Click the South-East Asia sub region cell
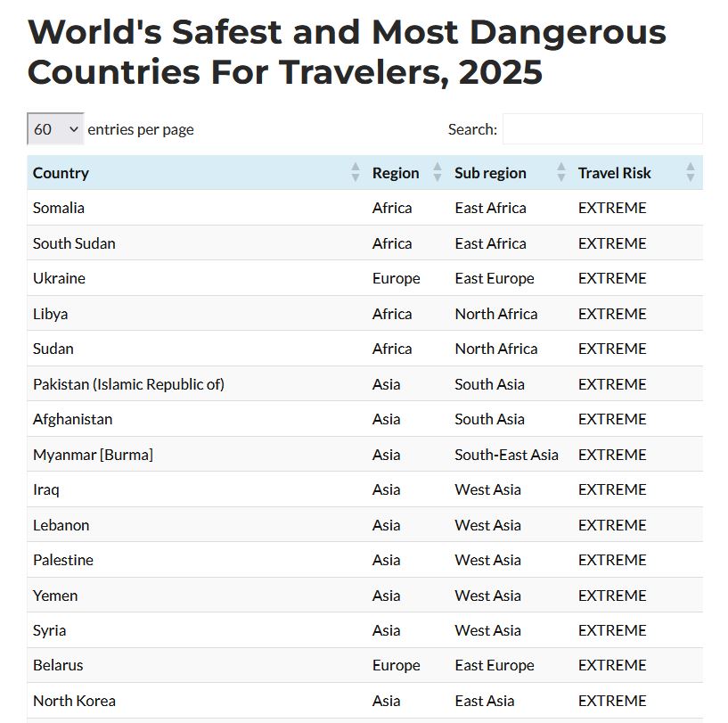 tap(506, 455)
